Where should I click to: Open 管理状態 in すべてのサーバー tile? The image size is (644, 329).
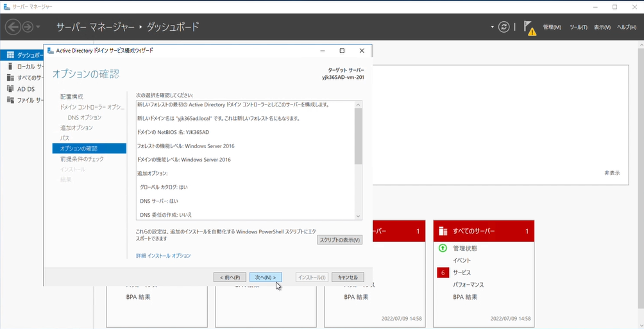point(465,248)
